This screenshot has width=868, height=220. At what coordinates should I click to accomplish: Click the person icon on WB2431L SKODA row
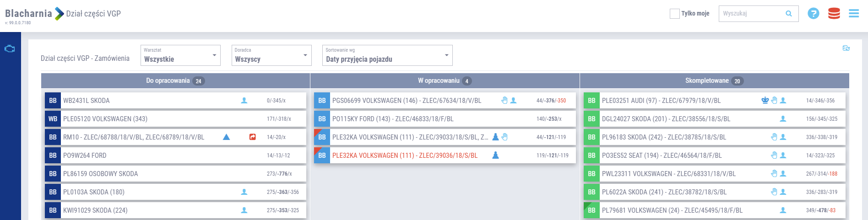244,100
